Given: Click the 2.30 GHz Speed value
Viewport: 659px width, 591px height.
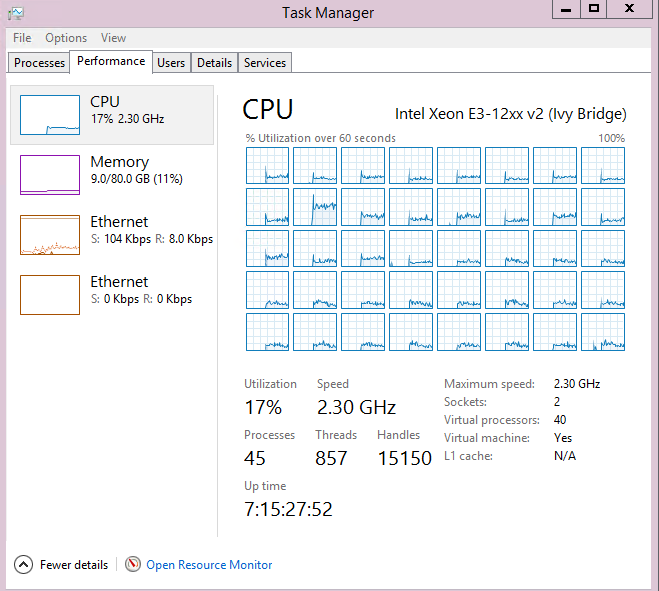Looking at the screenshot, I should tap(356, 407).
